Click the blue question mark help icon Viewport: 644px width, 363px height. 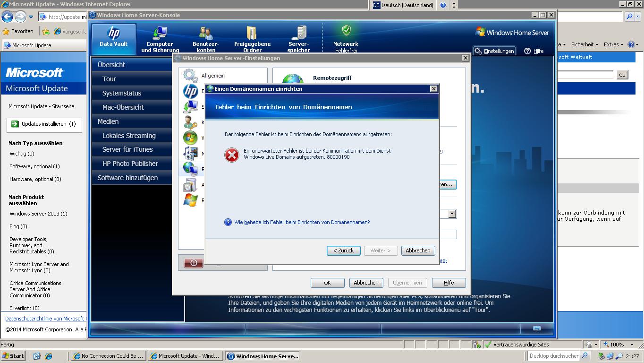(228, 222)
